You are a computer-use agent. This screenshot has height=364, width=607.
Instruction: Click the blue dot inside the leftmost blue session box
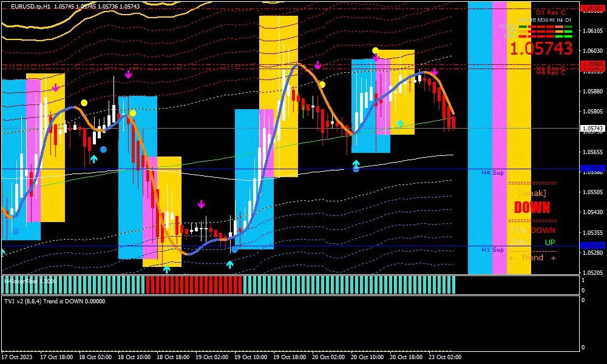pos(16,231)
